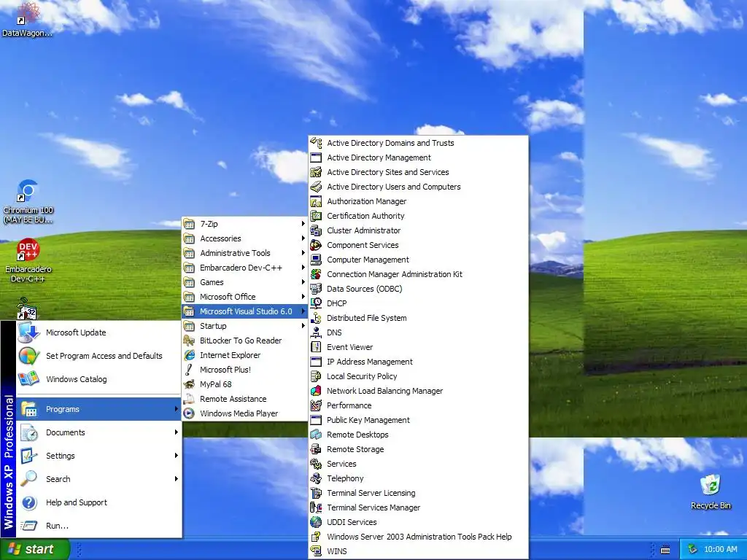747x560 pixels.
Task: Click the Windows Media Player icon
Action: point(189,413)
